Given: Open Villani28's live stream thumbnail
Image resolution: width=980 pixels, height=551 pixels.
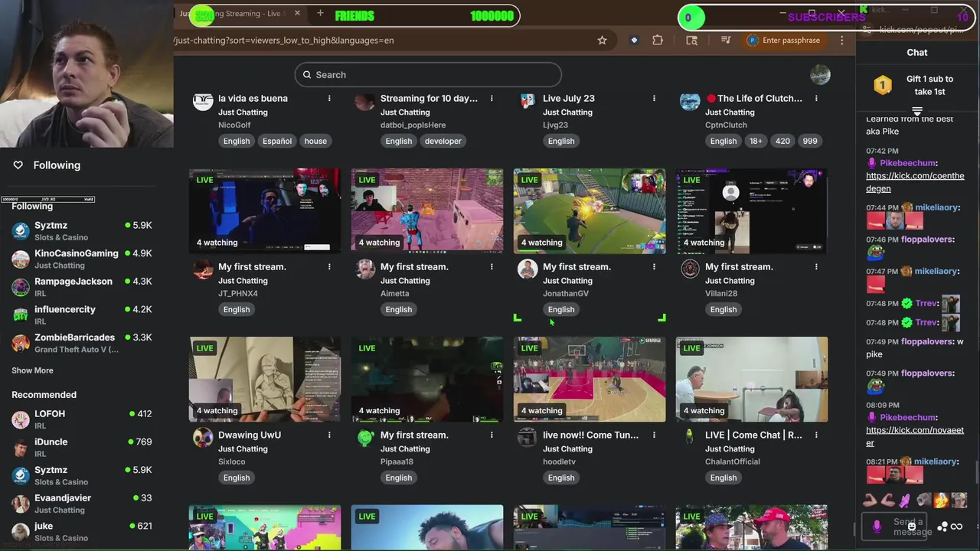Looking at the screenshot, I should 752,210.
